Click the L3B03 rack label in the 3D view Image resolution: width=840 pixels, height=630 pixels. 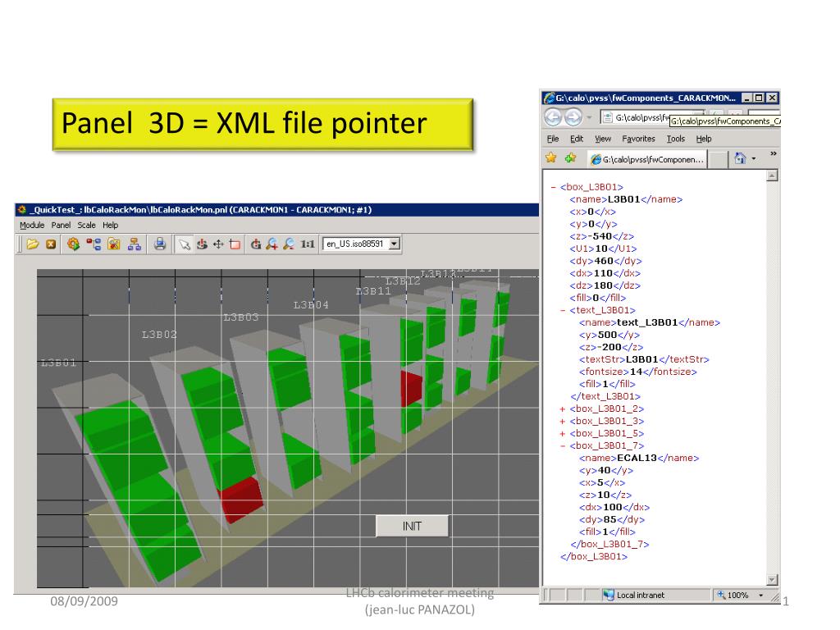point(240,317)
